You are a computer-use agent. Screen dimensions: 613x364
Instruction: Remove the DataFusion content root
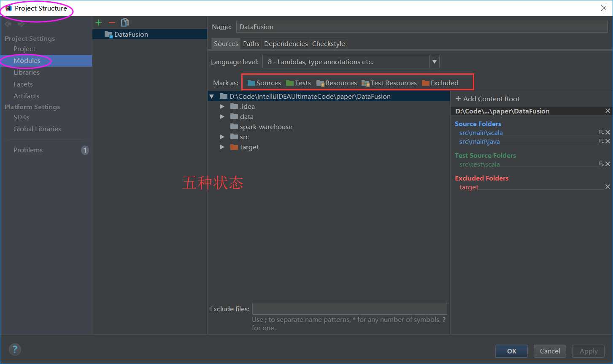[x=608, y=111]
